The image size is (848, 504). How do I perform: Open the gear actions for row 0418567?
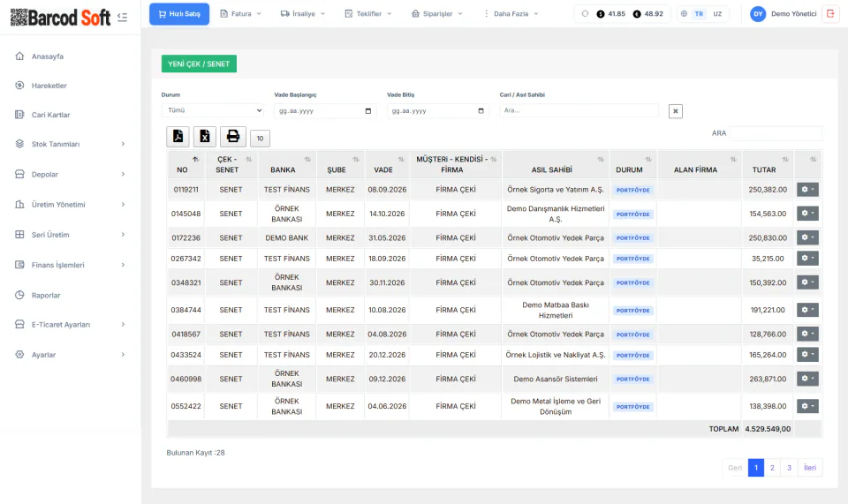click(807, 334)
